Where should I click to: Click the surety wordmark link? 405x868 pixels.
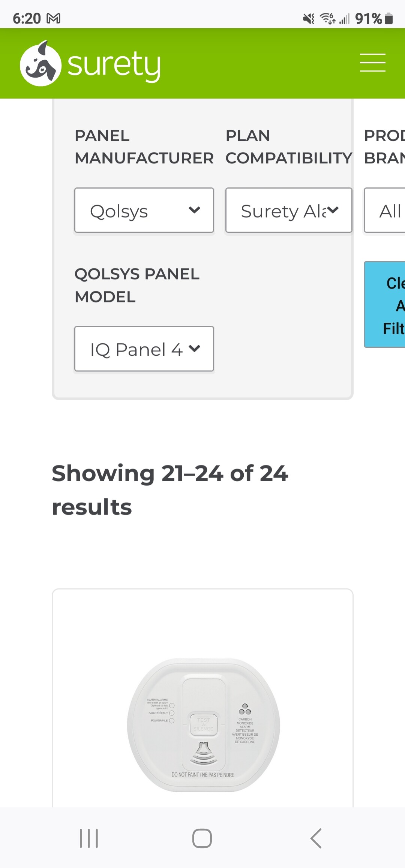(114, 64)
